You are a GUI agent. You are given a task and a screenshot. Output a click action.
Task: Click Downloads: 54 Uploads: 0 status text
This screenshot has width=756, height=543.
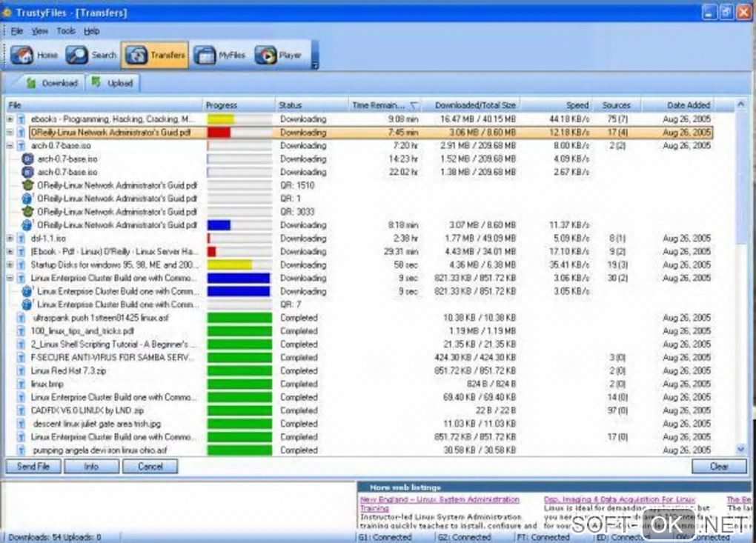pyautogui.click(x=55, y=537)
